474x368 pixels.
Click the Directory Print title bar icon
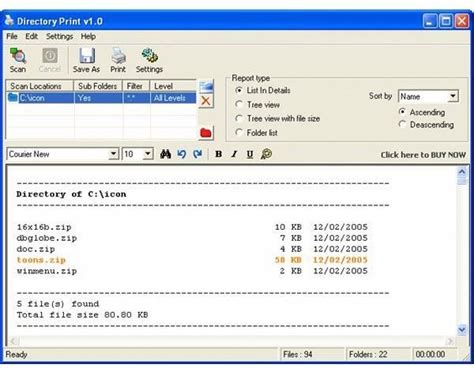point(9,21)
